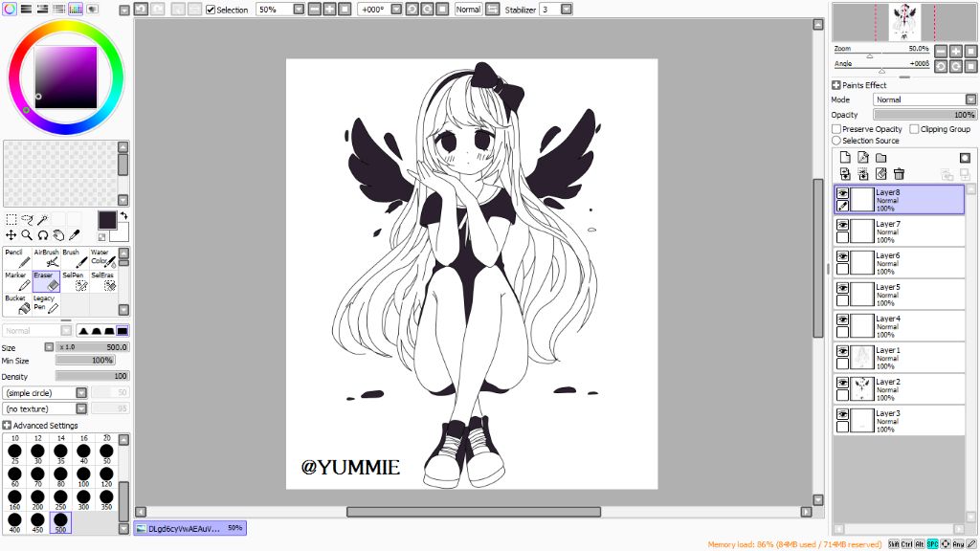Hide Layer8 using its eye icon

pyautogui.click(x=842, y=193)
